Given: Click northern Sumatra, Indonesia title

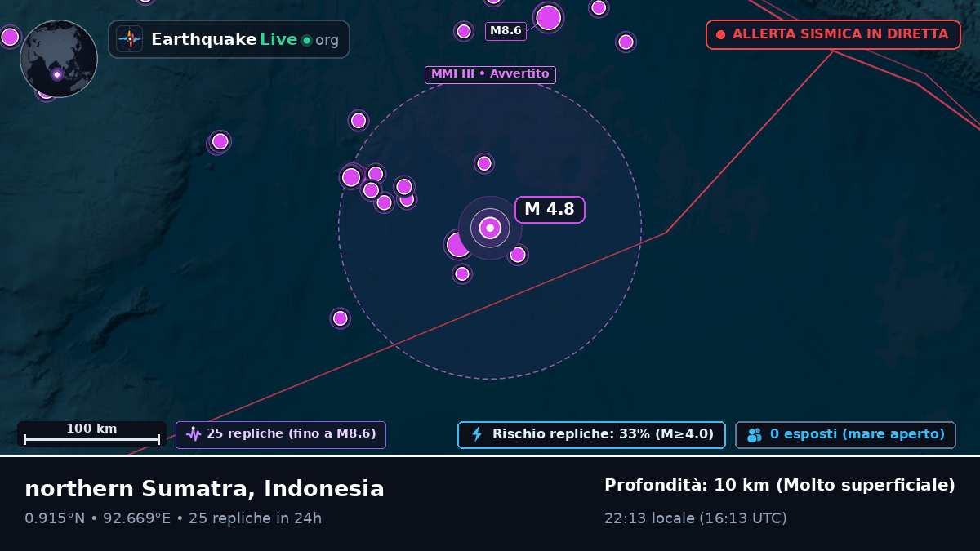Looking at the screenshot, I should click(x=204, y=489).
